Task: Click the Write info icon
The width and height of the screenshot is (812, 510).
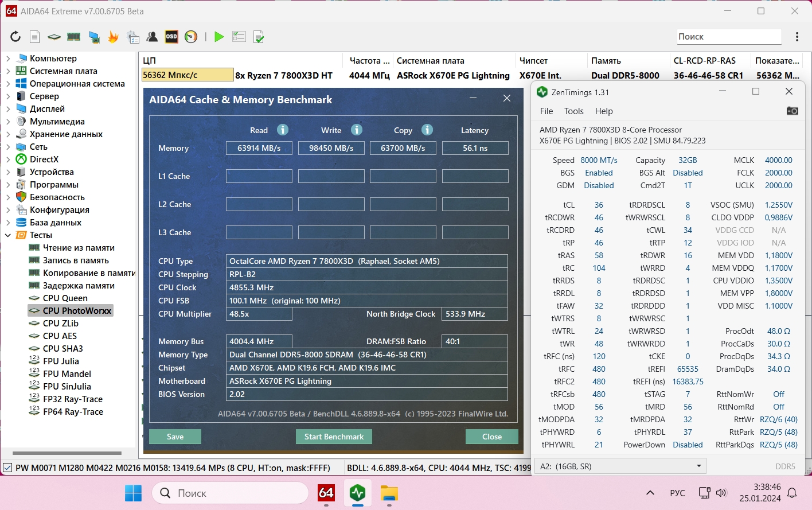Action: [x=357, y=130]
